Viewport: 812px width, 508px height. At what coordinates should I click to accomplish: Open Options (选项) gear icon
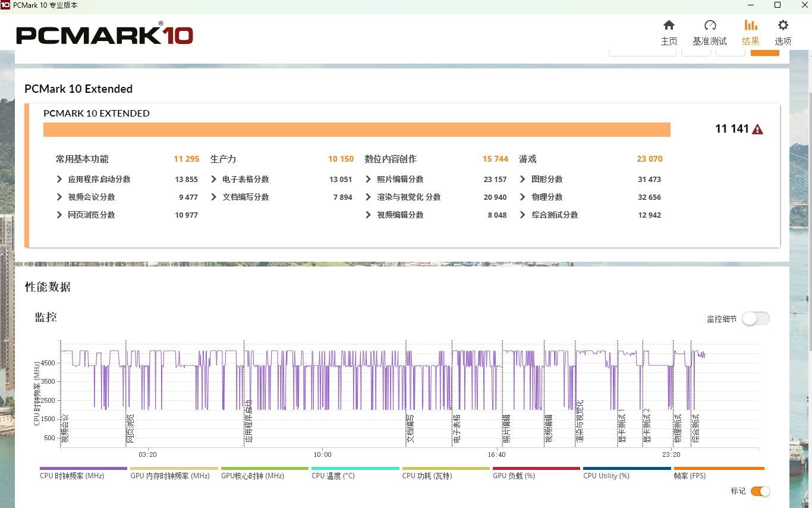pos(783,32)
